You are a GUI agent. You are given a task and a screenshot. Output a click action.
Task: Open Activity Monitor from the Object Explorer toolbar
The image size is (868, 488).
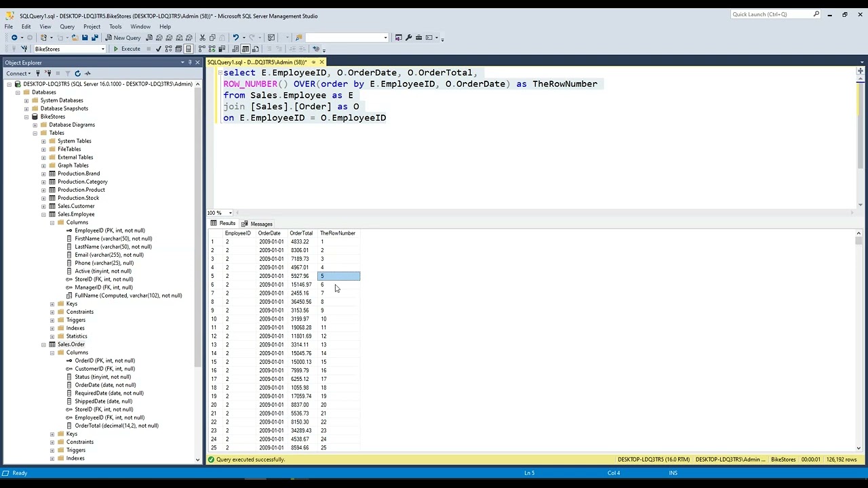click(87, 73)
